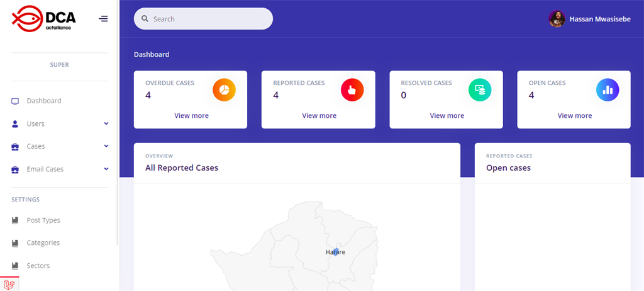The height and width of the screenshot is (291, 644).
Task: Click the blue Open Cases bar chart icon
Action: pos(608,89)
